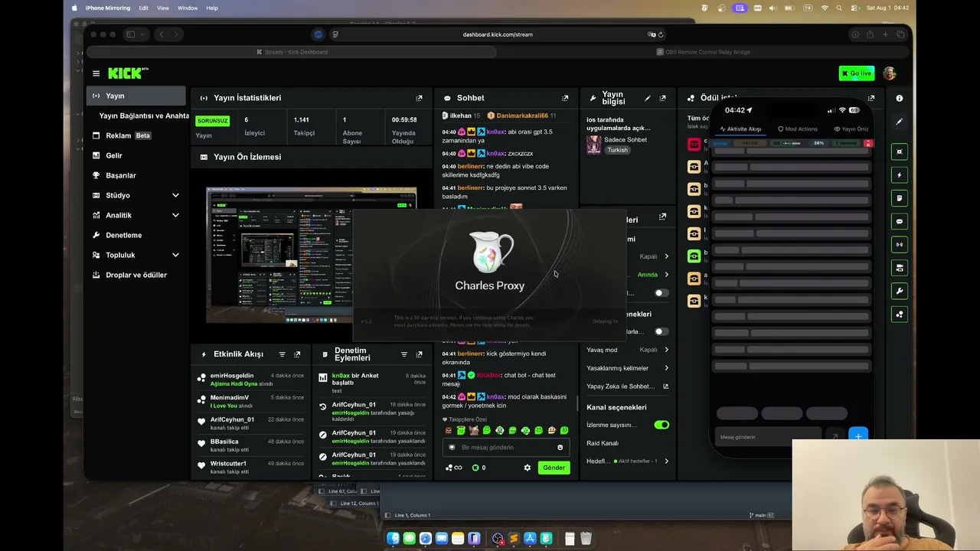Click the green Go live button
Image resolution: width=980 pixels, height=551 pixels.
click(x=857, y=73)
